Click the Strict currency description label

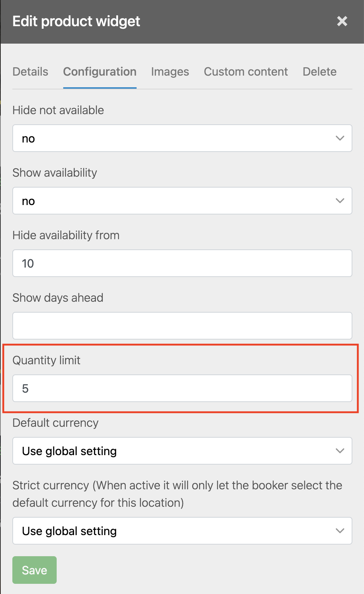tap(177, 494)
